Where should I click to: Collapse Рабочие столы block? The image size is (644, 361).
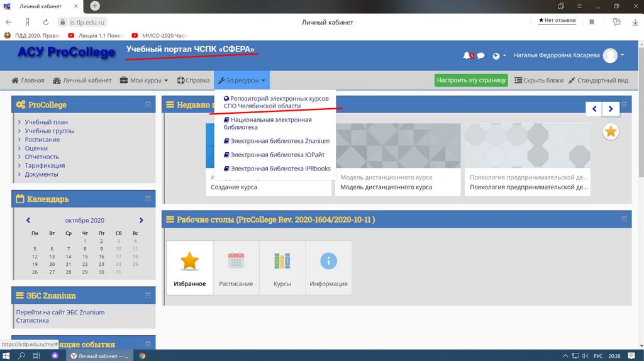[x=624, y=219]
